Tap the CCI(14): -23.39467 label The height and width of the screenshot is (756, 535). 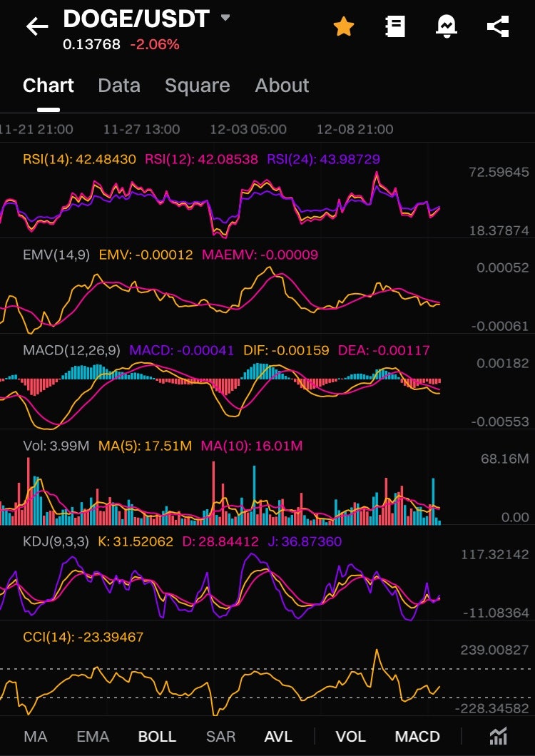pos(83,638)
